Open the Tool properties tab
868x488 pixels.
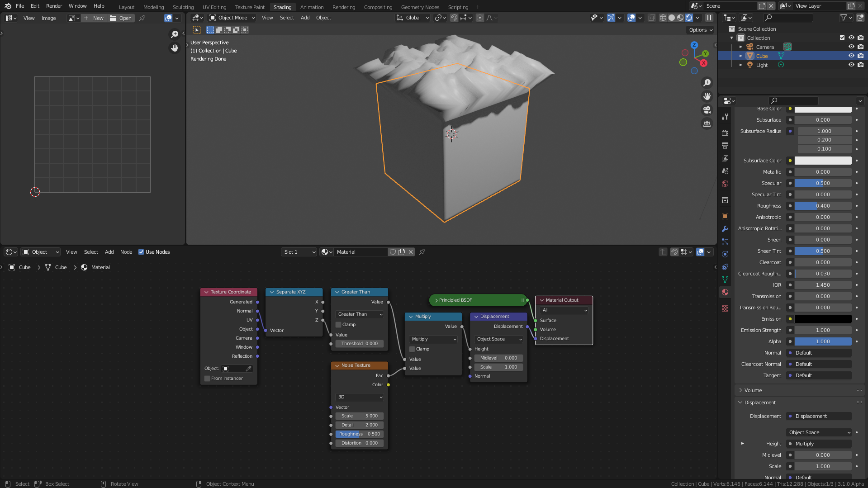(725, 116)
